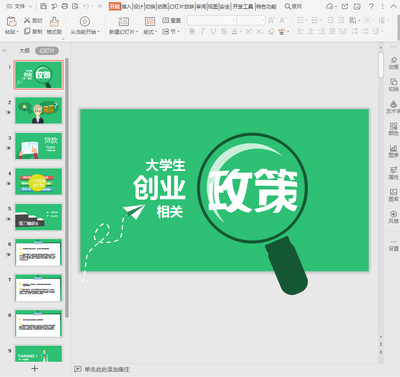Click the notes area to add notes
Viewport: 400px width, 377px height.
pos(107,369)
